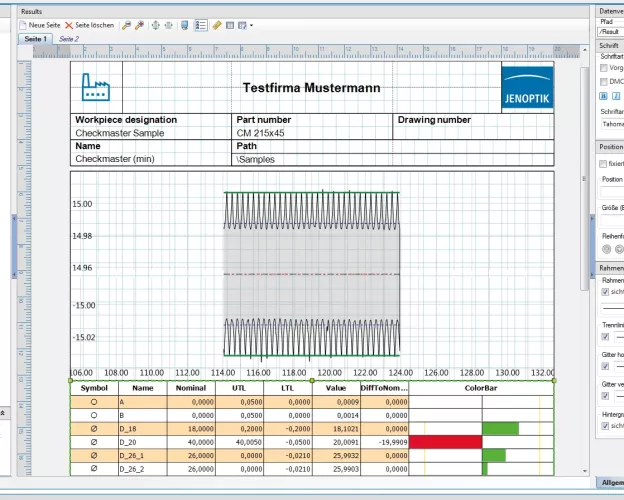Toggle the Hintergrund 'sichtbar' checkbox
624x500 pixels.
(603, 425)
